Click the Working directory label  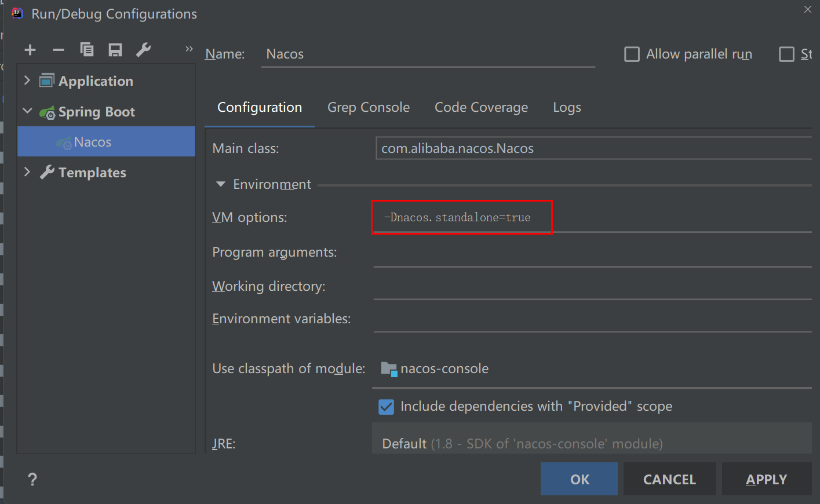tap(269, 286)
